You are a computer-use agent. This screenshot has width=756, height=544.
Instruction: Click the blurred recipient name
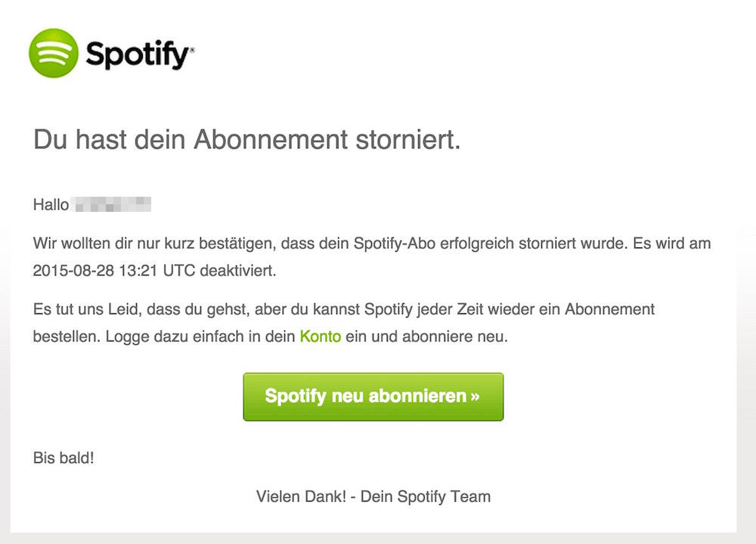tap(113, 204)
